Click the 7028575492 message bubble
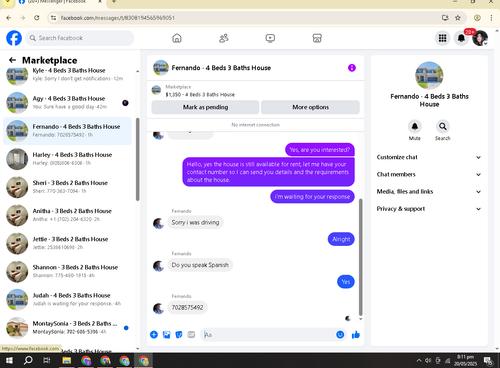The width and height of the screenshot is (500, 368). pos(187,307)
